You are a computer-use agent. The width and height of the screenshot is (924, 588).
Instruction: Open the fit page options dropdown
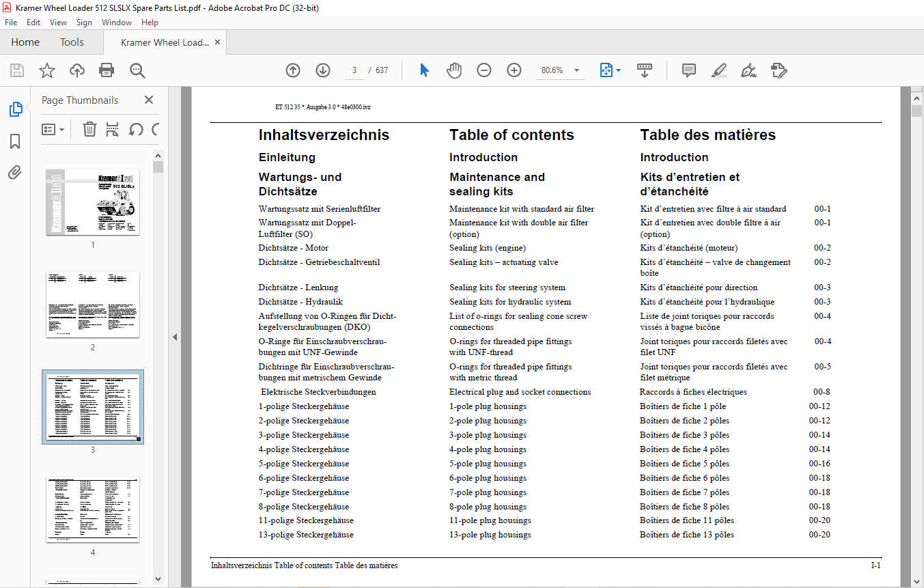tap(609, 70)
